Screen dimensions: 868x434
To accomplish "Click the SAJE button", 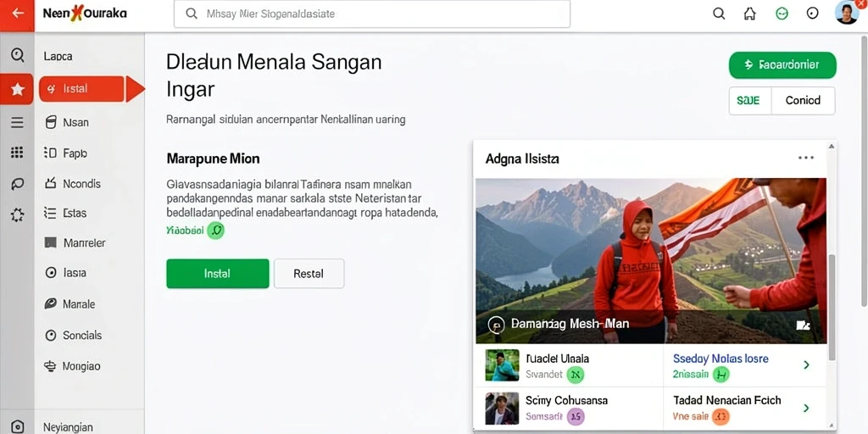I will click(749, 101).
